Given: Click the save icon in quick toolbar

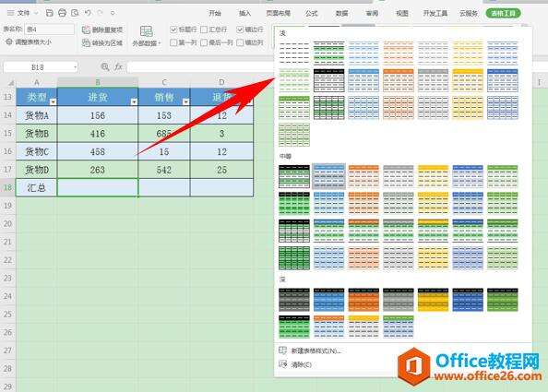Looking at the screenshot, I should pos(50,13).
